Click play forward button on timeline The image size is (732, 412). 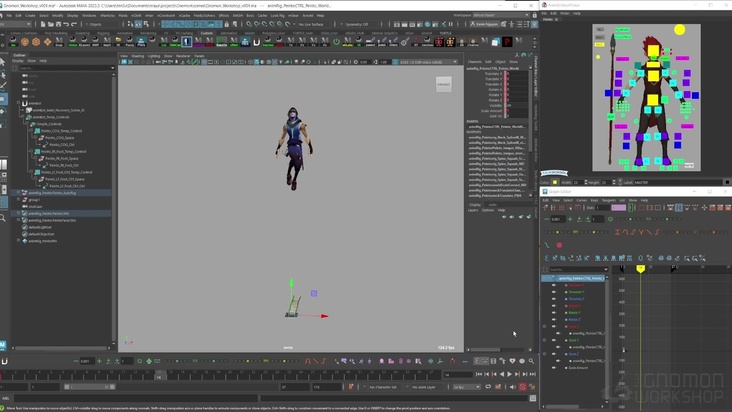click(510, 374)
